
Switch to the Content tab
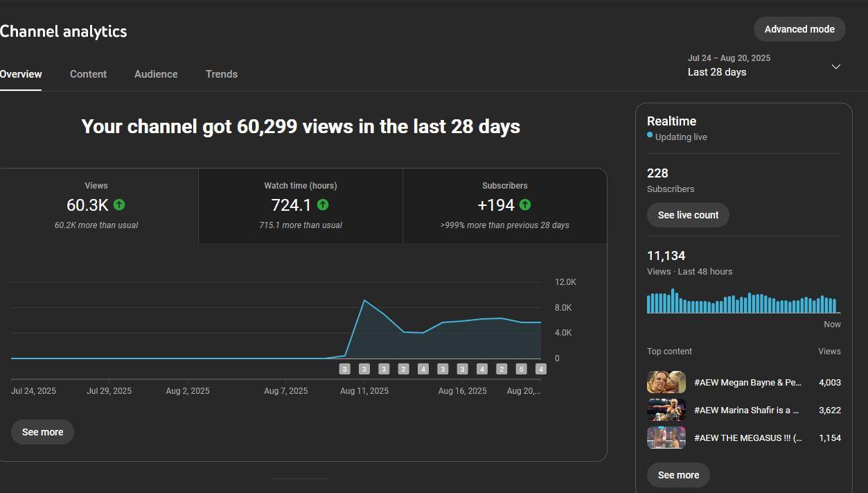pos(88,74)
